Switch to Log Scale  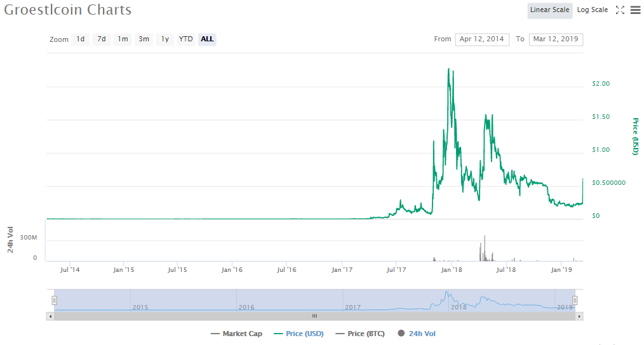point(593,10)
